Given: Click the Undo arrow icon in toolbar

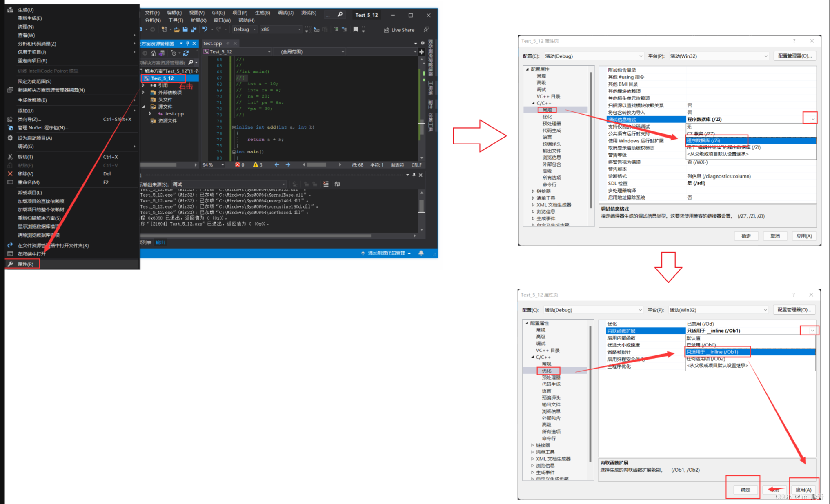Looking at the screenshot, I should click(205, 29).
